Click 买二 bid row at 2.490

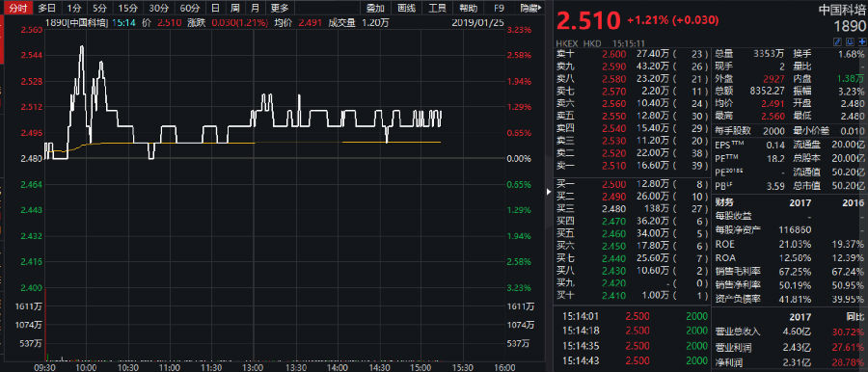632,196
